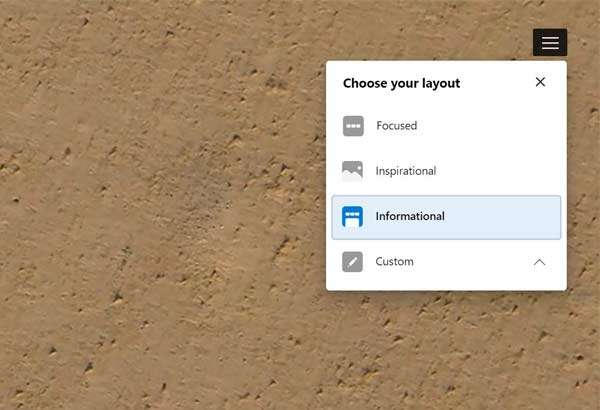Viewport: 600px width, 410px height.
Task: Click the Custom pencil icon
Action: click(x=352, y=262)
